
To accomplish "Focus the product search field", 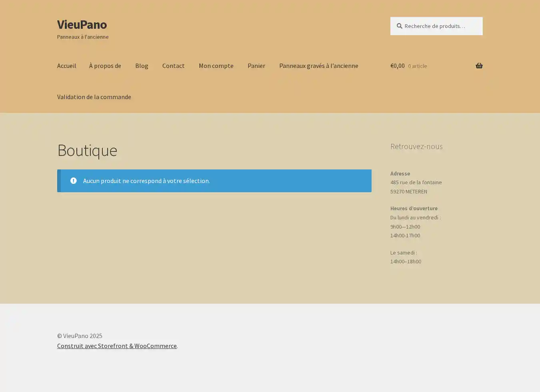I will pos(440,26).
